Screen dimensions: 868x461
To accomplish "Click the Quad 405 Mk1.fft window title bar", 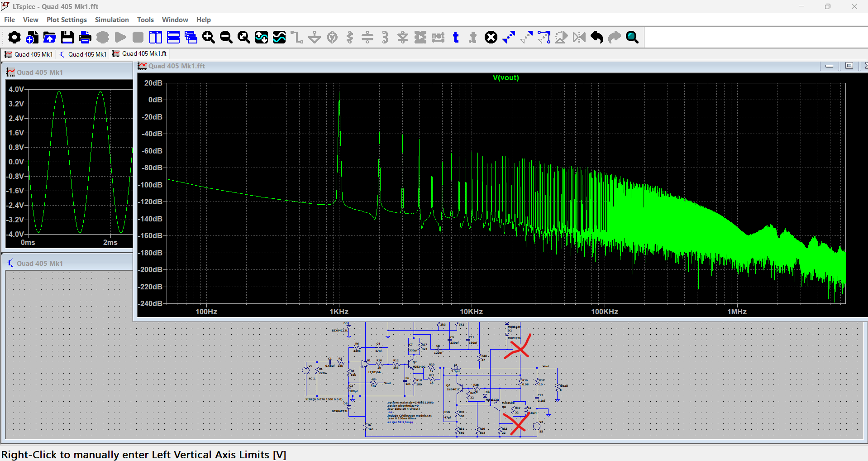I will [x=475, y=66].
